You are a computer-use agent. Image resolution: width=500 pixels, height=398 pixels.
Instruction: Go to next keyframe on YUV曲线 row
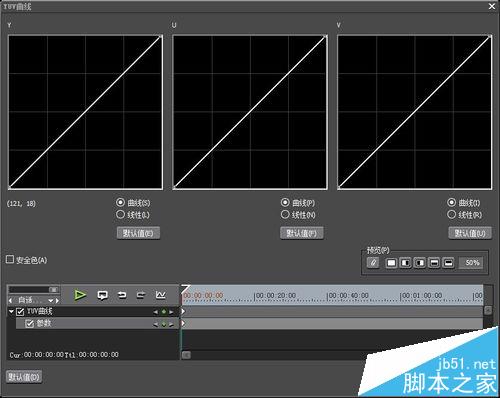(x=171, y=312)
